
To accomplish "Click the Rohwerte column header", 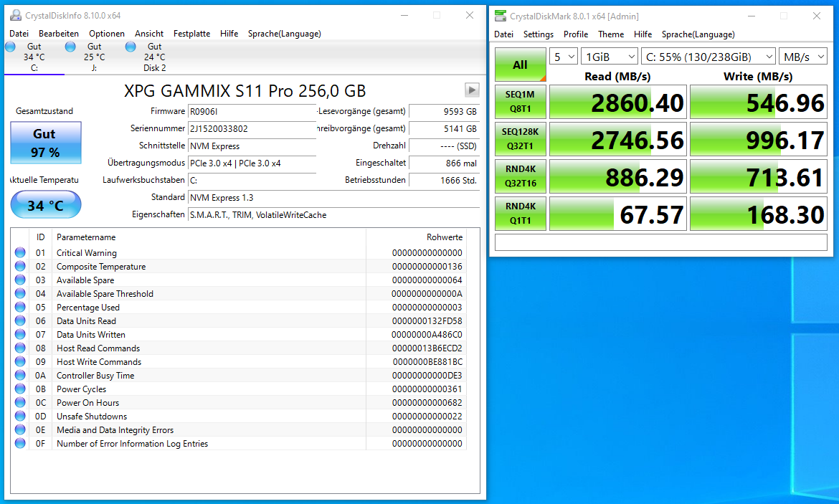I will (416, 237).
